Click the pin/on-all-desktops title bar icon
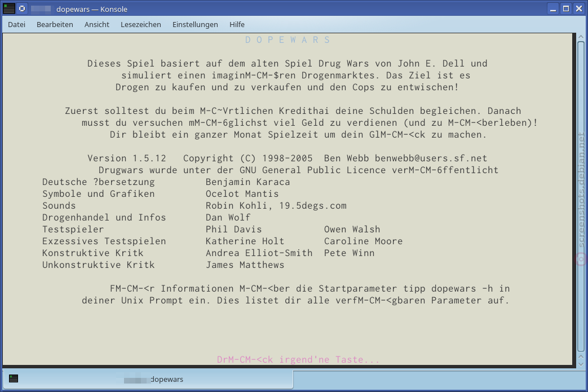 (x=22, y=8)
